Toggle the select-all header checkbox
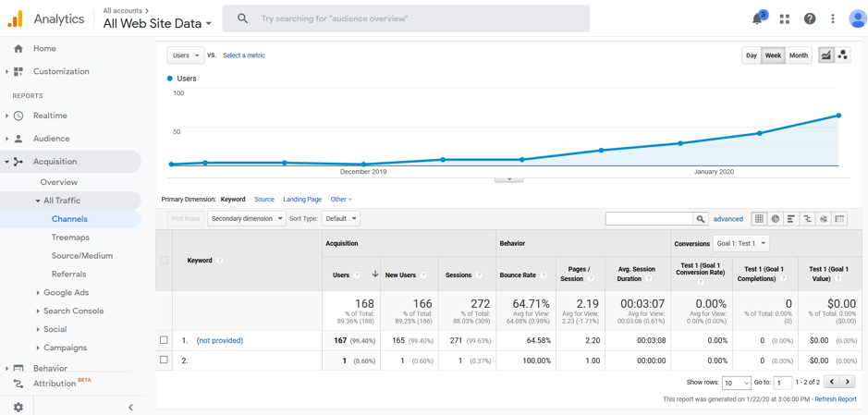 164,260
